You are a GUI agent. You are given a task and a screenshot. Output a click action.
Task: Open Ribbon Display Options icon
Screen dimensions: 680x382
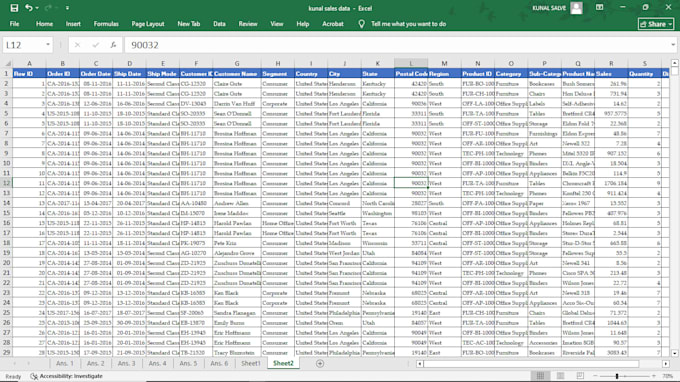[599, 7]
